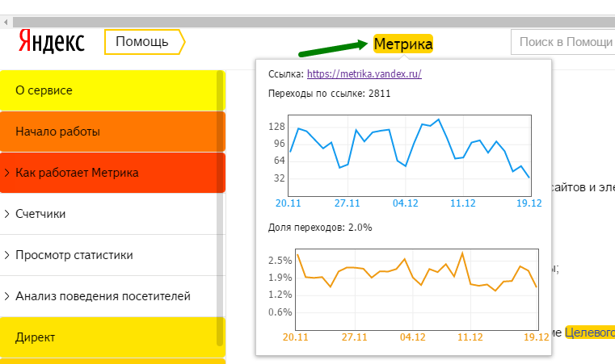This screenshot has width=615, height=364.
Task: Expand the Просмотр статистики chevron
Action: tap(6, 255)
